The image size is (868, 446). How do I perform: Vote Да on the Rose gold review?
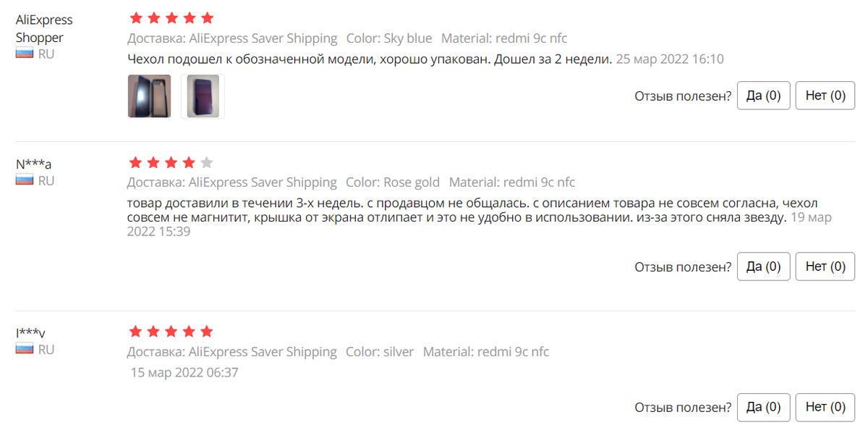763,266
